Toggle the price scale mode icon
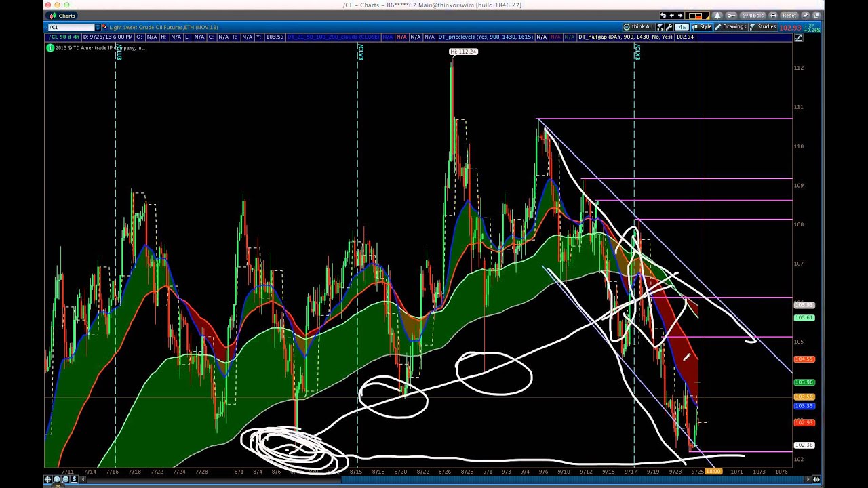868x488 pixels. point(799,37)
